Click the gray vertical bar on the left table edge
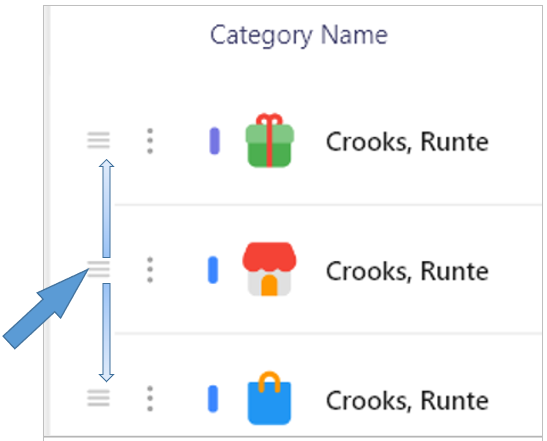547x441 pixels. tap(47, 220)
